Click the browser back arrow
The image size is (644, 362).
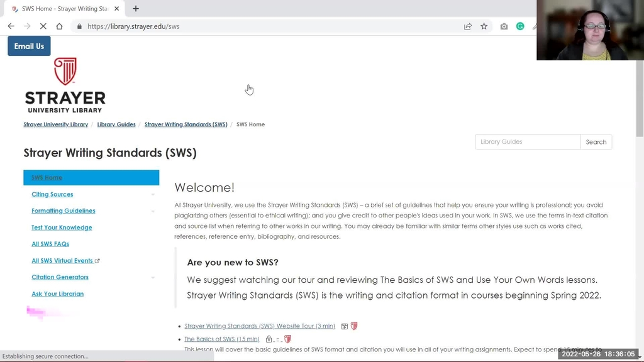pos(11,26)
